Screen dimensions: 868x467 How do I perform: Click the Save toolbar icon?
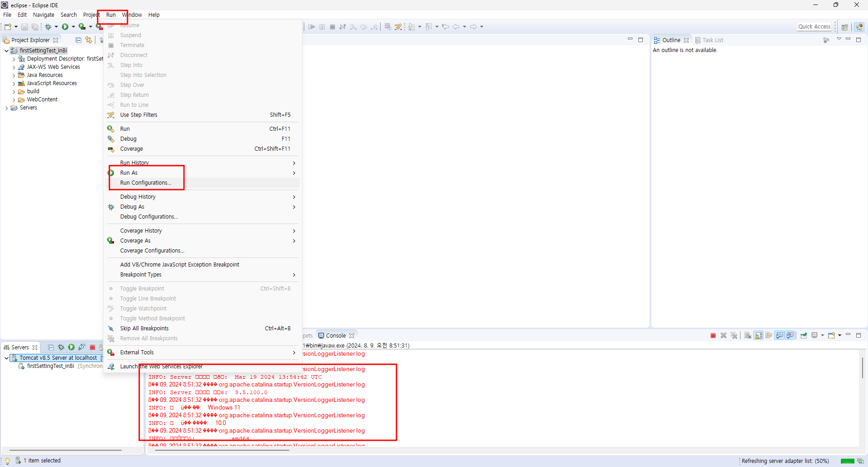click(x=25, y=27)
